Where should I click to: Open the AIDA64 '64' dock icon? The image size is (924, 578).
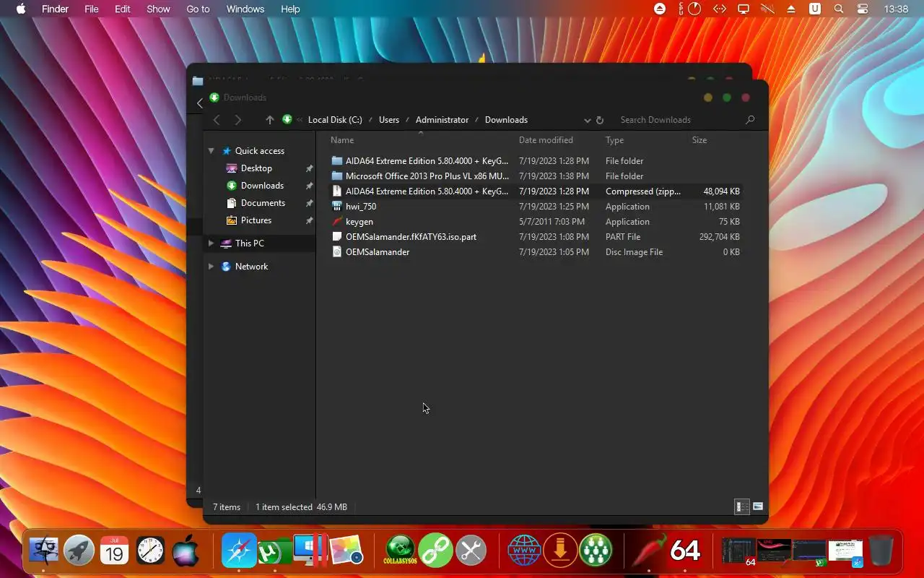coord(685,551)
